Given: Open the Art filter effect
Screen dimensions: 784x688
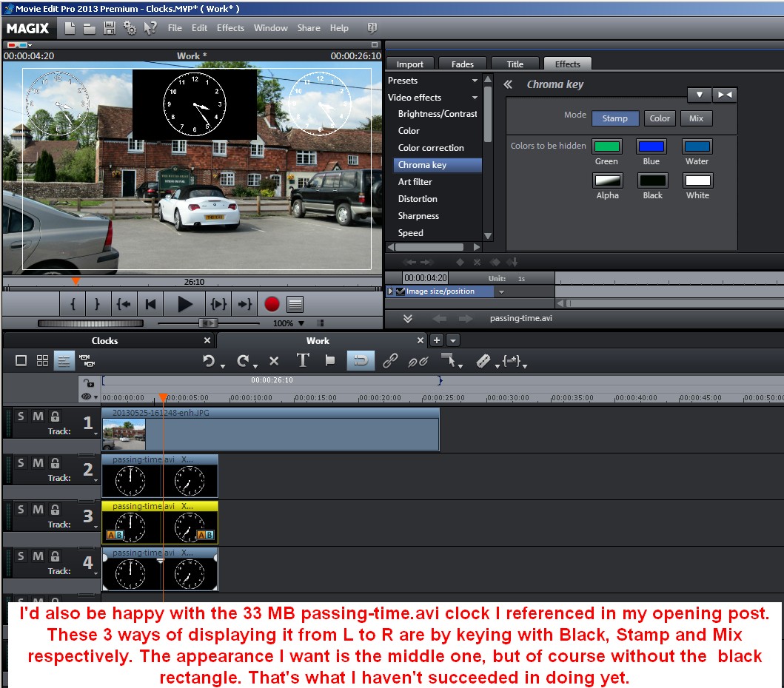Looking at the screenshot, I should click(x=415, y=182).
